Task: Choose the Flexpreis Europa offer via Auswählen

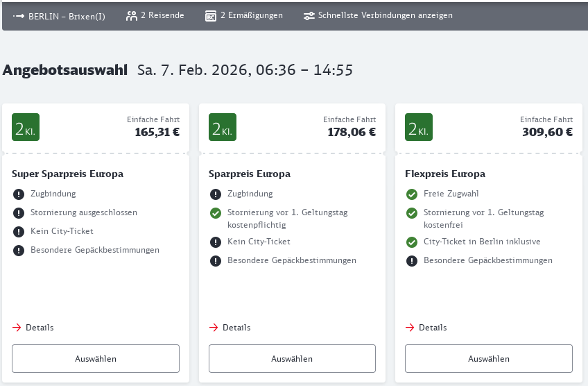Action: tap(489, 359)
